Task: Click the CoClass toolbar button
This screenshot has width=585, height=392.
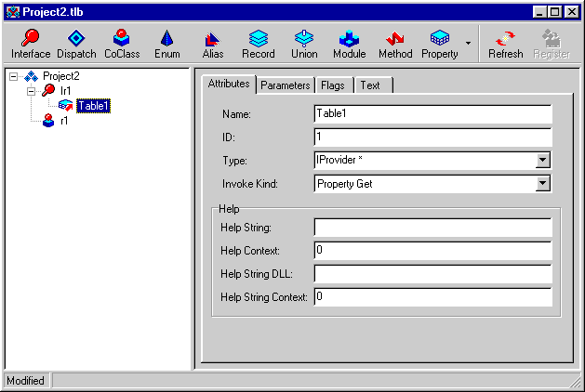Action: [122, 44]
